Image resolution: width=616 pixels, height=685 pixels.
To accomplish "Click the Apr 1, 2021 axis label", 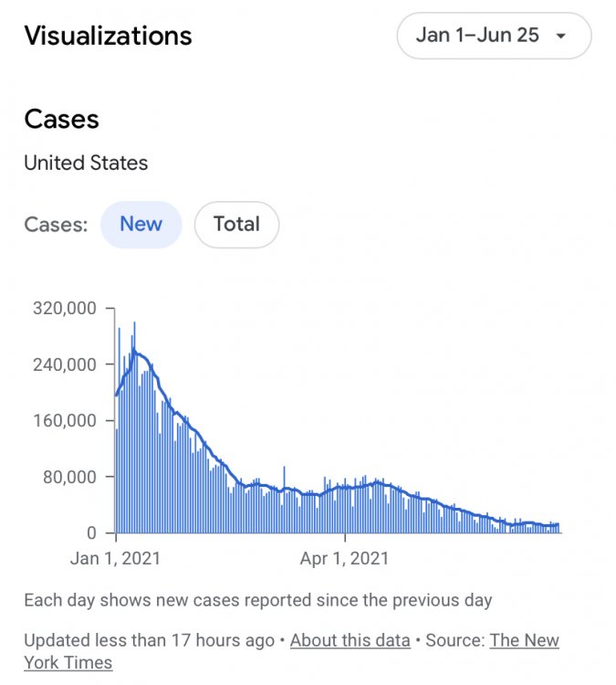I will [344, 558].
